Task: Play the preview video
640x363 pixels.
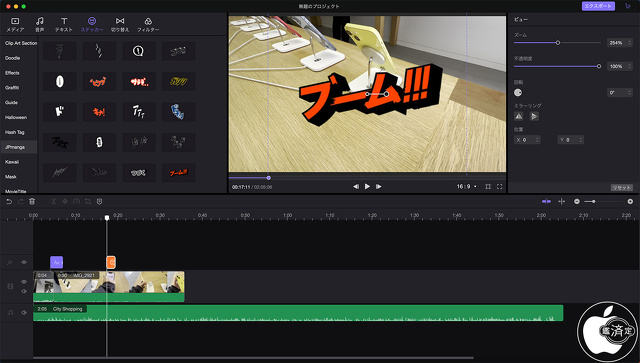Action: [367, 186]
